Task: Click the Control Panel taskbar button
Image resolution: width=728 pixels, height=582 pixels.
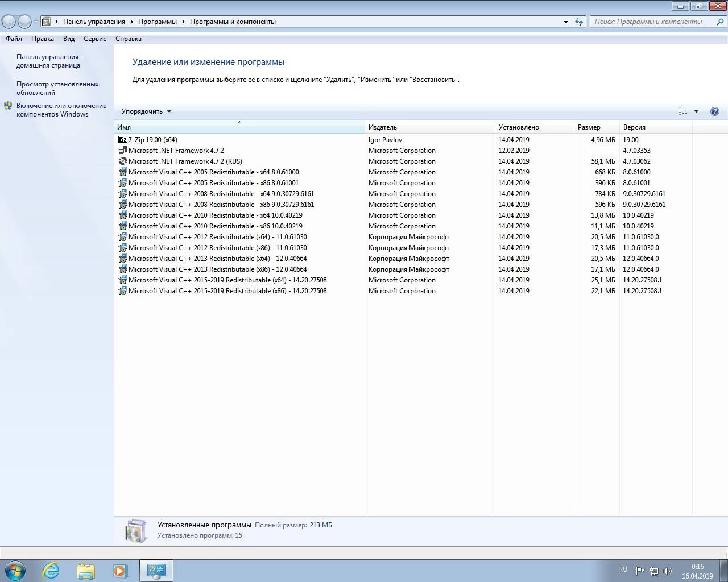Action: pyautogui.click(x=156, y=571)
